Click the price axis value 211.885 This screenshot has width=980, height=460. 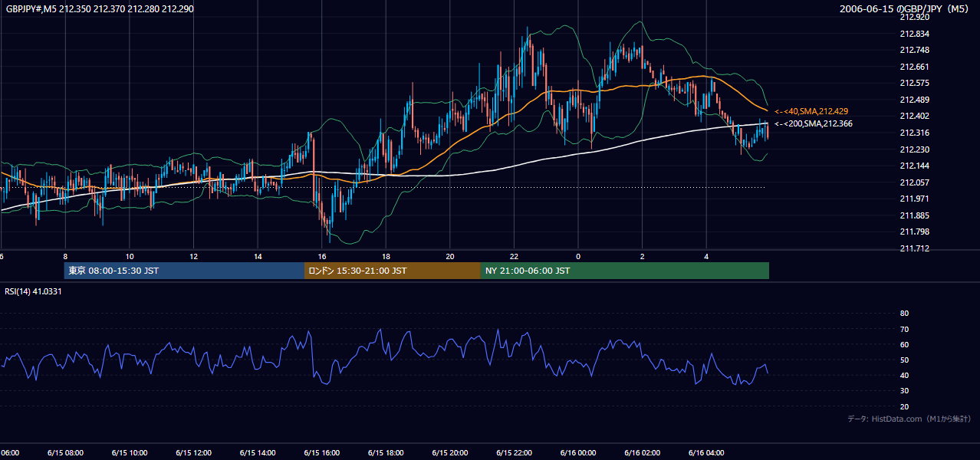[914, 215]
